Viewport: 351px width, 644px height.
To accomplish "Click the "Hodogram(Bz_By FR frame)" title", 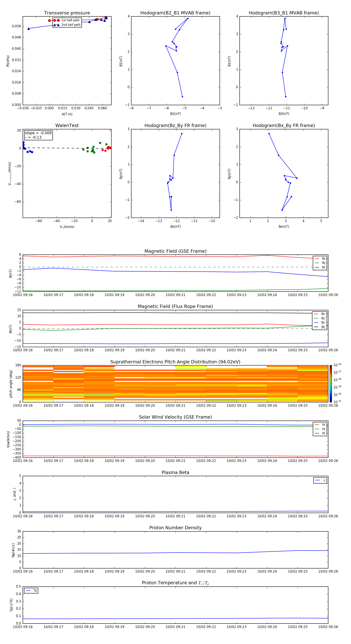I will (x=175, y=125).
